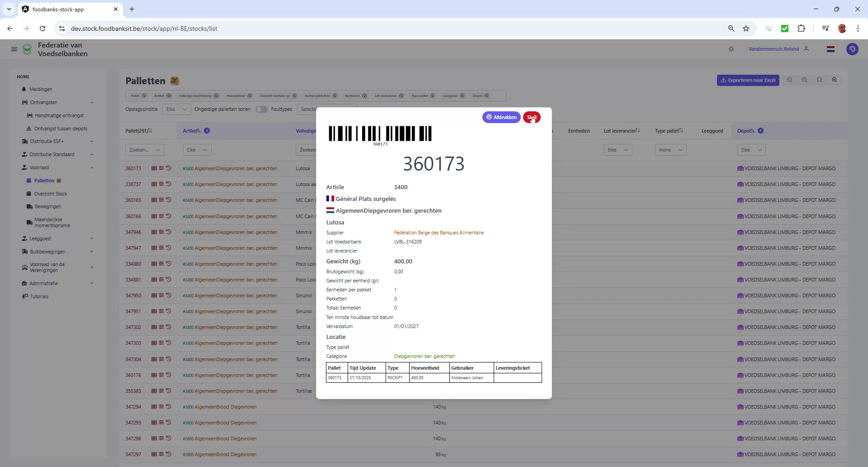Switch to the Tutorials sidebar entry

(x=39, y=296)
